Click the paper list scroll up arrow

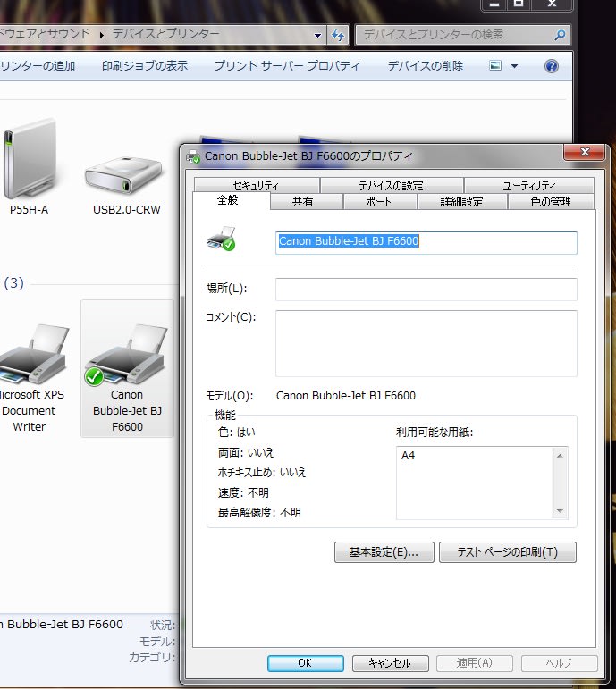point(560,456)
